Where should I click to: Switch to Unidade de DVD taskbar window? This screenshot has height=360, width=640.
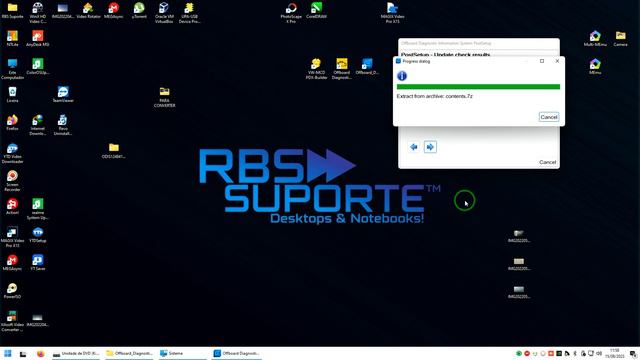click(x=76, y=353)
